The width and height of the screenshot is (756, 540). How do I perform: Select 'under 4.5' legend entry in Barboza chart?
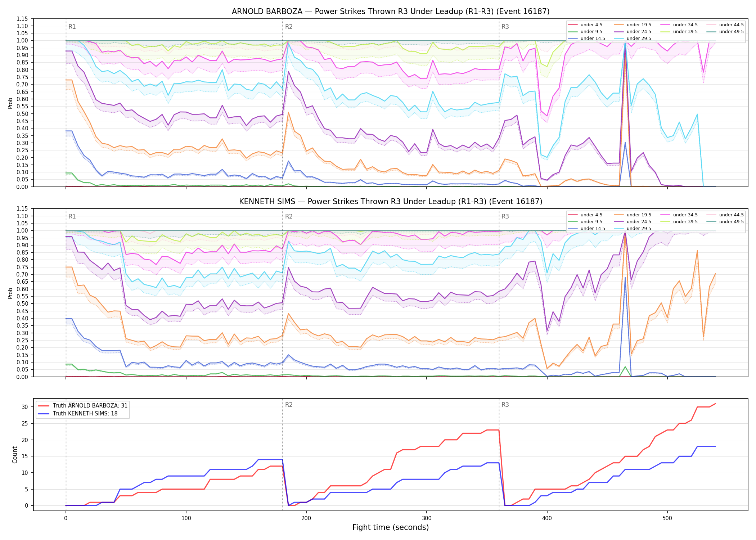tap(585, 25)
